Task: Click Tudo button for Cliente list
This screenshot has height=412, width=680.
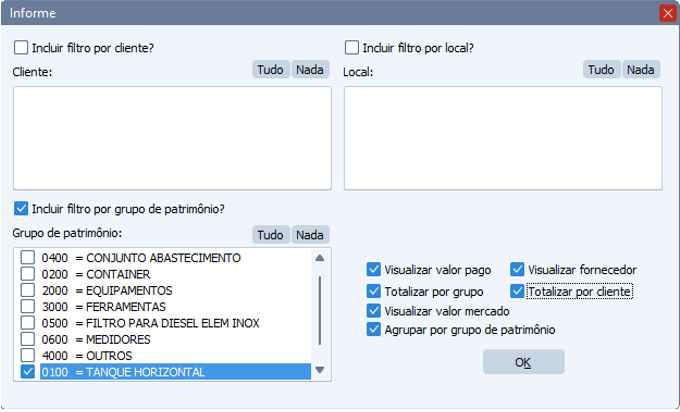Action: (270, 70)
